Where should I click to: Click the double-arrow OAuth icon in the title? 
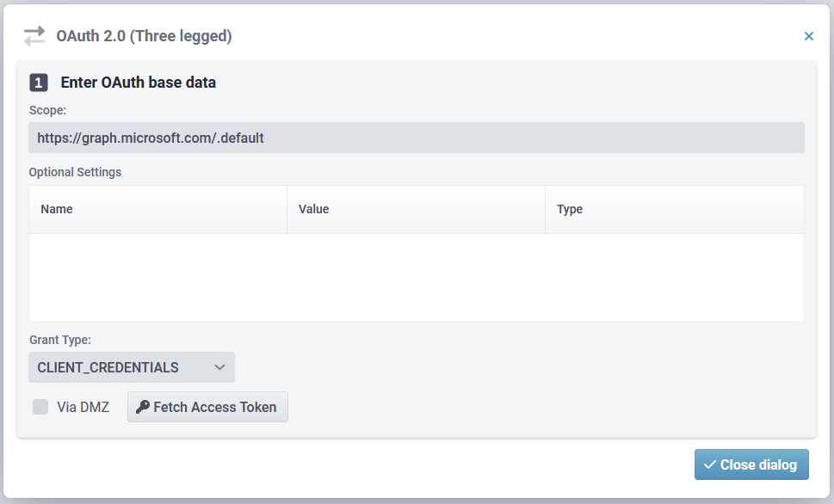(34, 36)
